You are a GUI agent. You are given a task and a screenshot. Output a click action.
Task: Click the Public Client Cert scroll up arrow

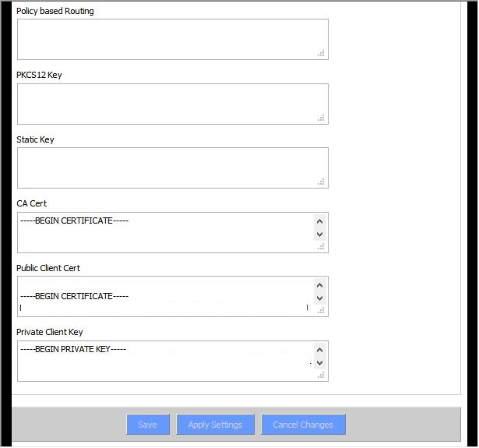320,285
